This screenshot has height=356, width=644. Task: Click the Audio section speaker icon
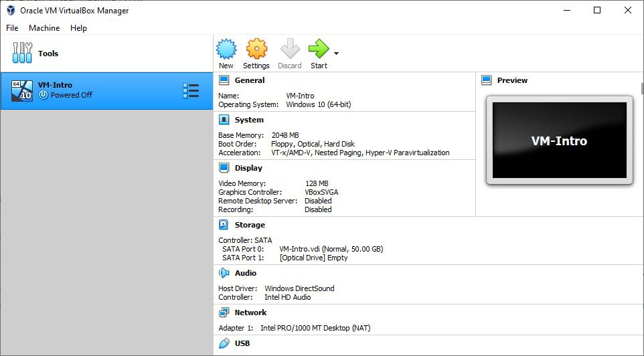(x=224, y=273)
